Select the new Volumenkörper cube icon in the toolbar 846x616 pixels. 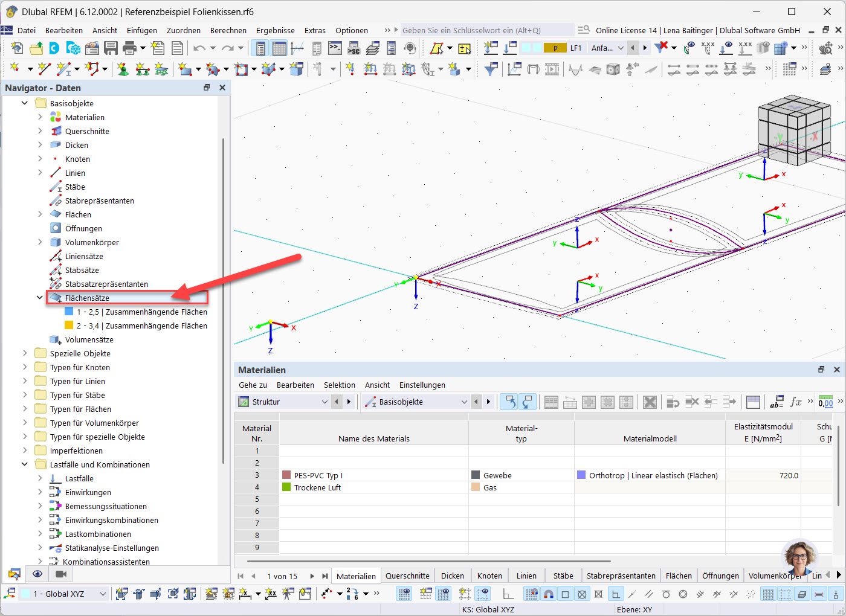(x=296, y=69)
